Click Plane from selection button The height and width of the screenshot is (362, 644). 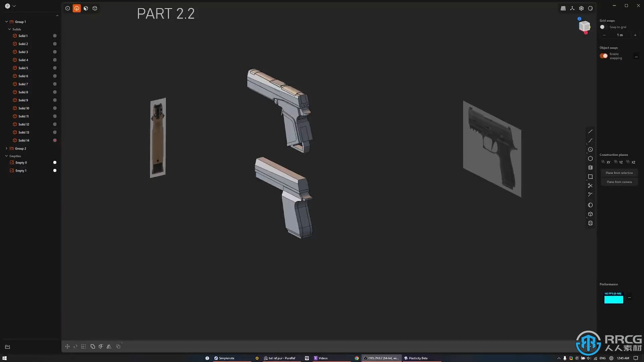619,172
